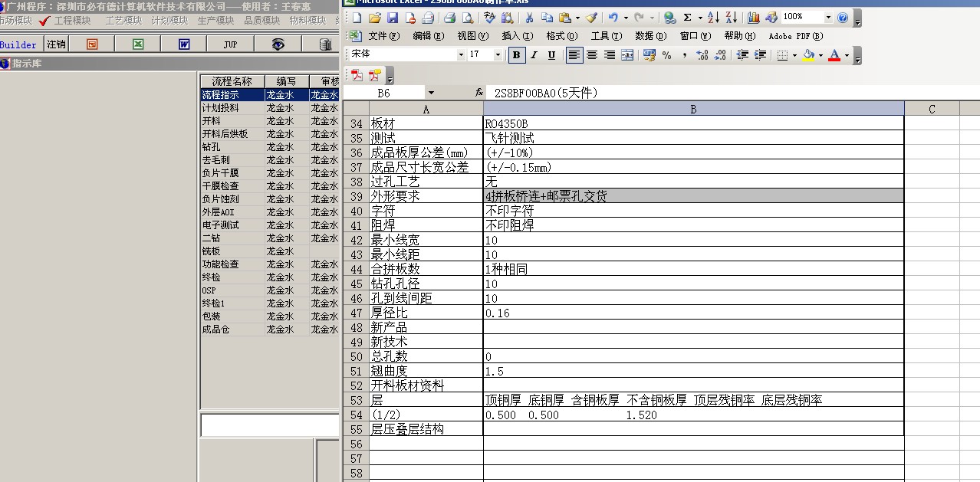Open a file with Excel's Open icon
This screenshot has width=980, height=482.
(374, 17)
